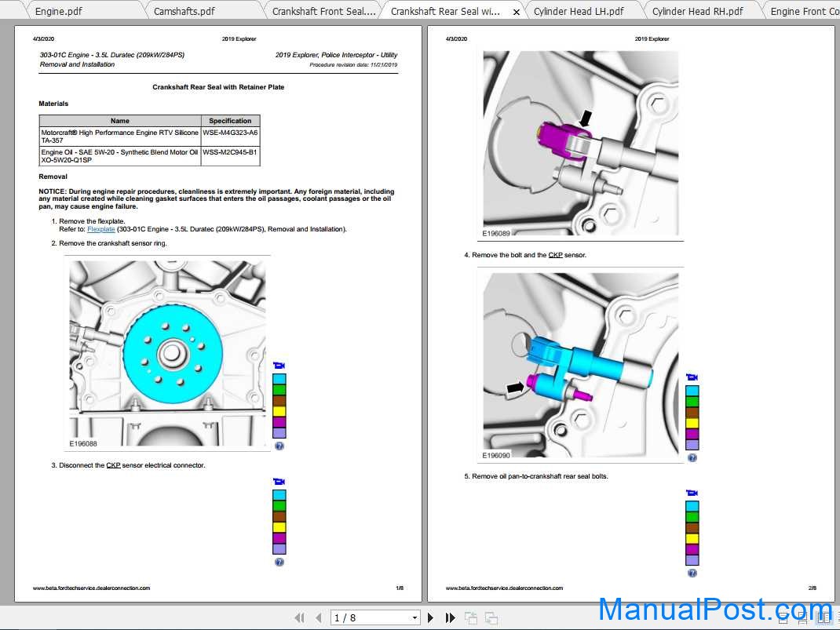Pick the magenta swatch beside step 5
Viewport: 840px width, 630px height.
click(x=692, y=550)
